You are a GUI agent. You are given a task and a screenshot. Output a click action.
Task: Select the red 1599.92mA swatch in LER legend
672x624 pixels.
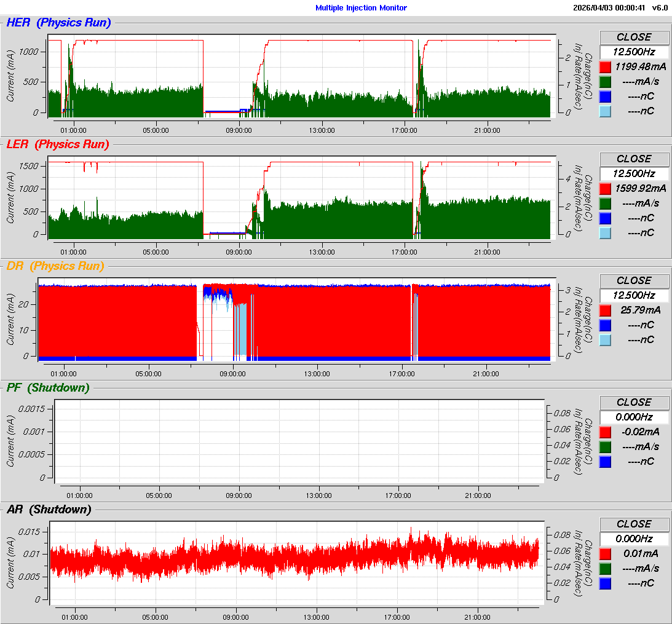point(606,189)
